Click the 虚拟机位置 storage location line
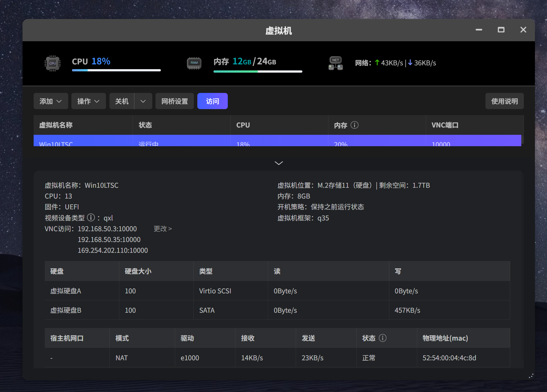Screen dimensions: 547x392 pos(354,185)
